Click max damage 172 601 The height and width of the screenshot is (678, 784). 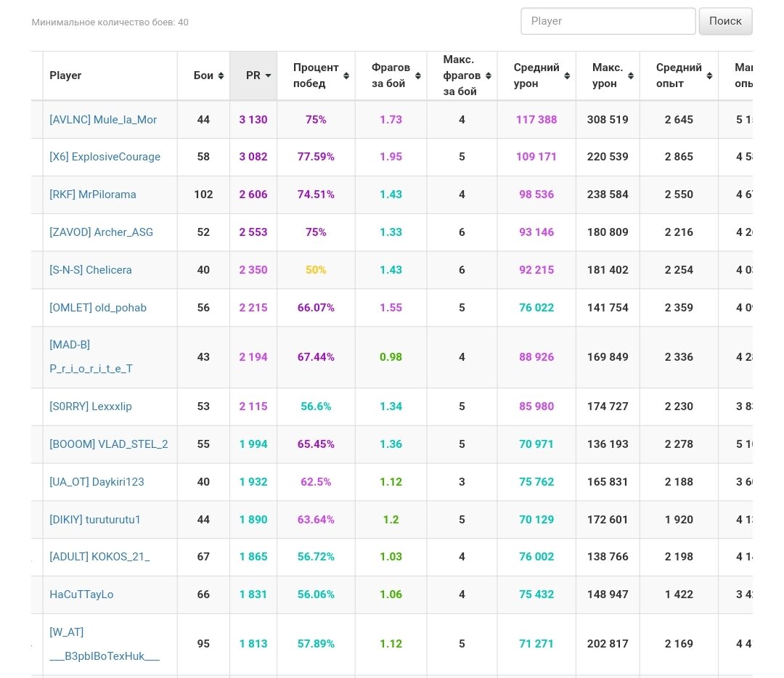(608, 520)
